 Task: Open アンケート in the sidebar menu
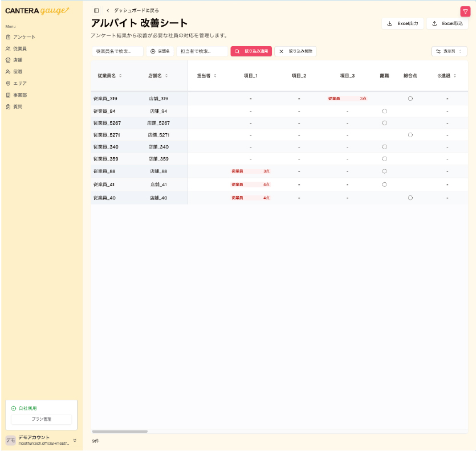coord(25,37)
